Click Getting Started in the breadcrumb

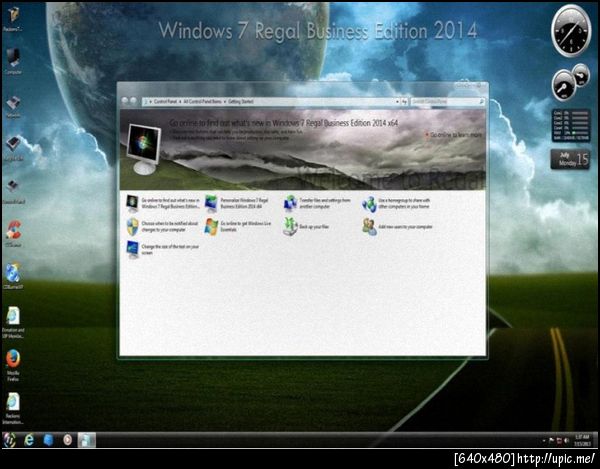(241, 102)
